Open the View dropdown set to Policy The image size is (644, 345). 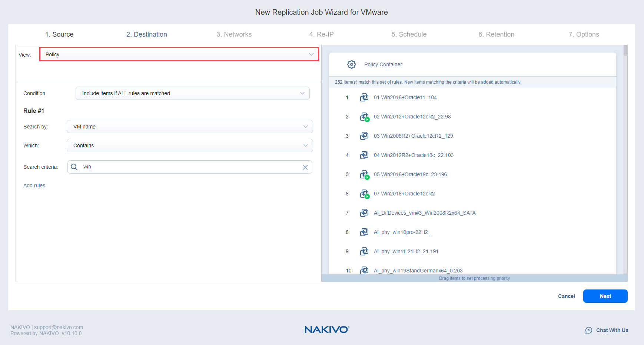click(179, 54)
